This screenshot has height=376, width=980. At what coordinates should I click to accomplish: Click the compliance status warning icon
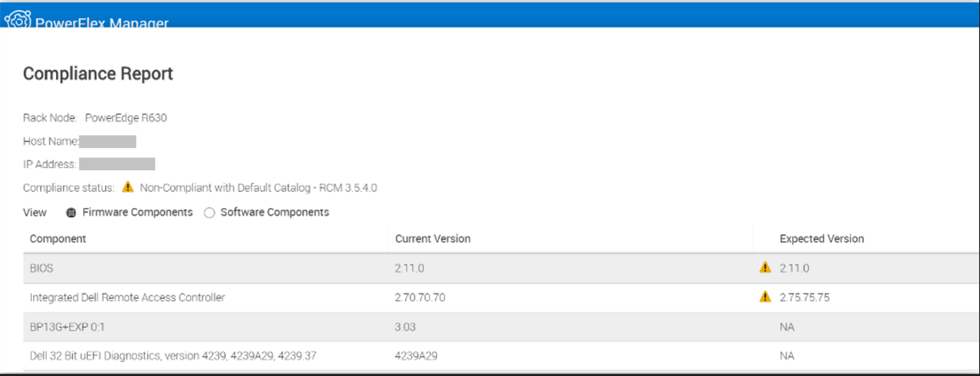(x=128, y=188)
